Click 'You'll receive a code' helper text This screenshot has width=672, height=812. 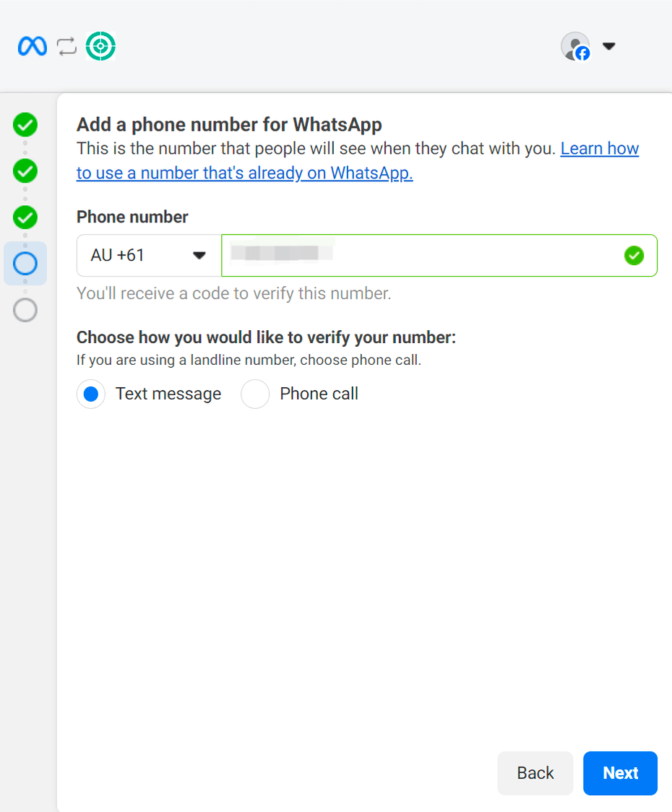point(233,293)
